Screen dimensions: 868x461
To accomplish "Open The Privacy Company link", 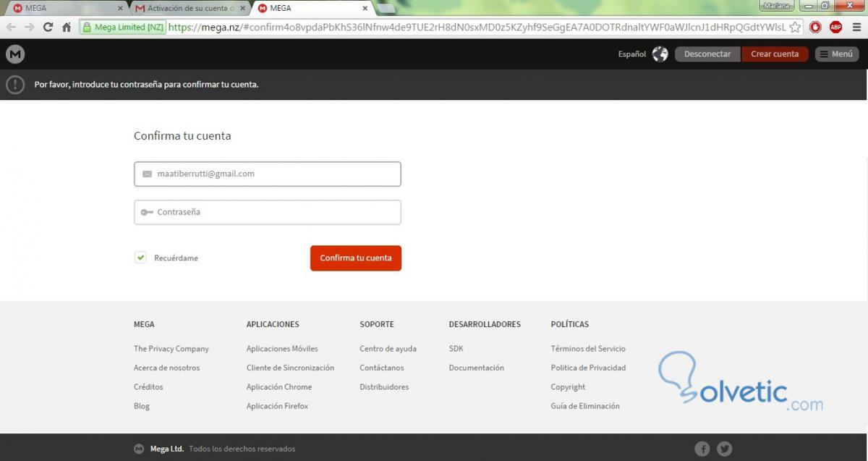I will (x=171, y=349).
